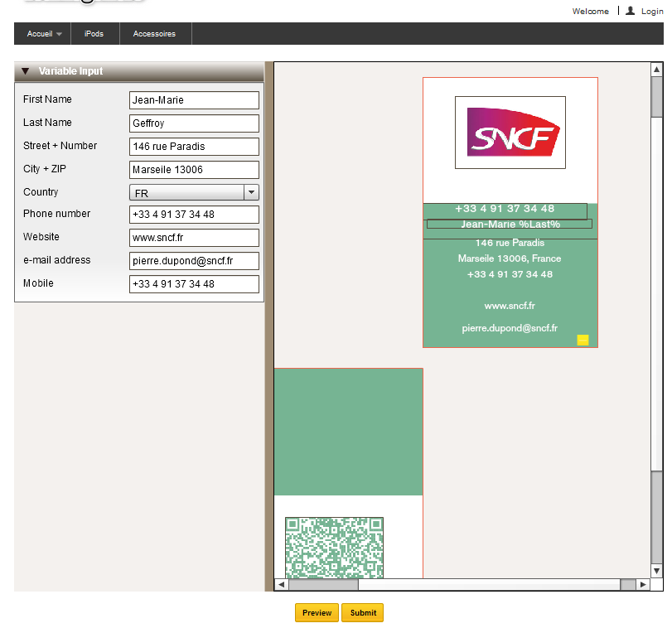Select the SNCF logo on the card
672x628 pixels.
tap(510, 133)
